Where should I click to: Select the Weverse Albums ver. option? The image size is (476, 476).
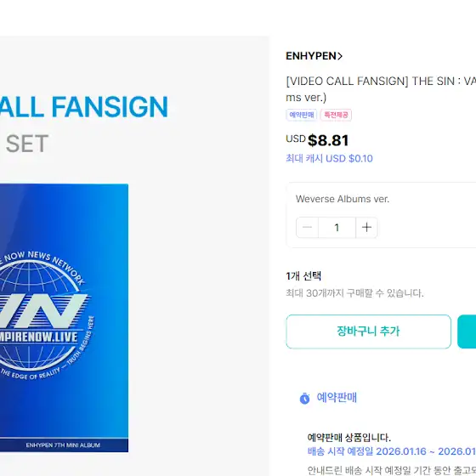coord(342,199)
